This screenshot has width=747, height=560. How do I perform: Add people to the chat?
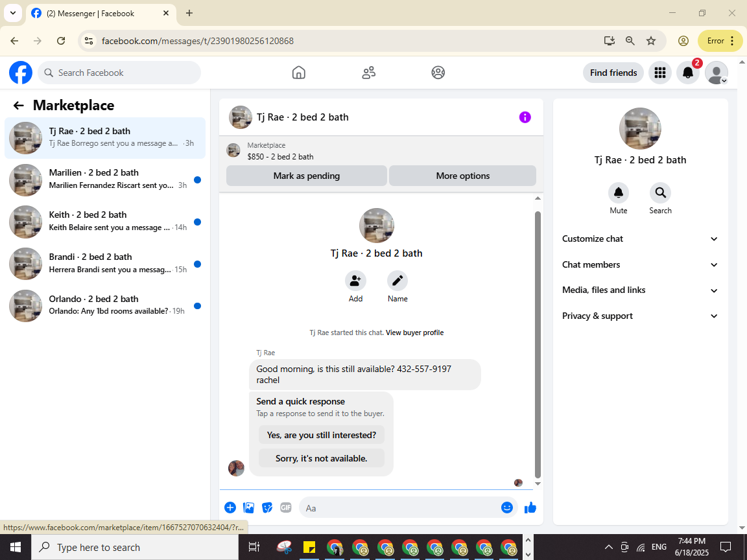click(355, 281)
